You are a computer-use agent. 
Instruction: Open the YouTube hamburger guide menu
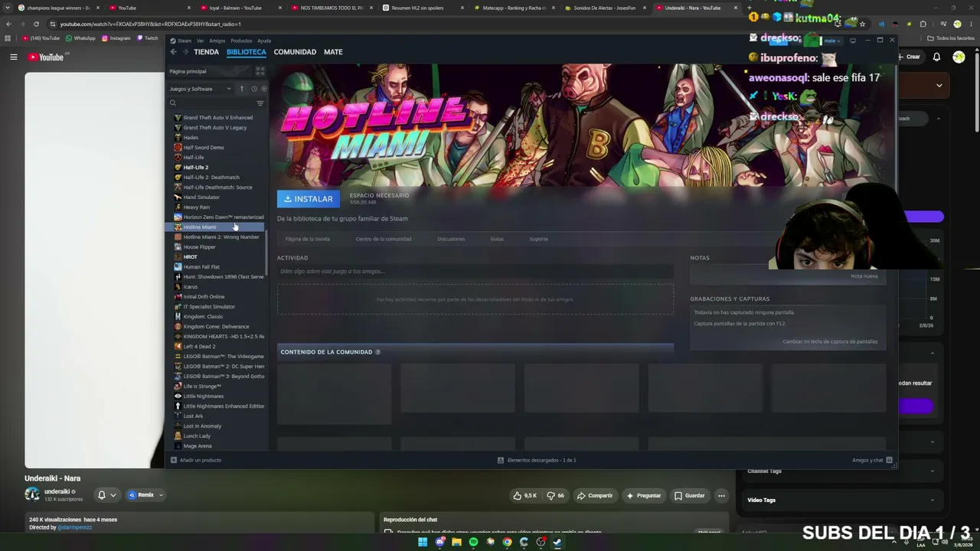(13, 57)
